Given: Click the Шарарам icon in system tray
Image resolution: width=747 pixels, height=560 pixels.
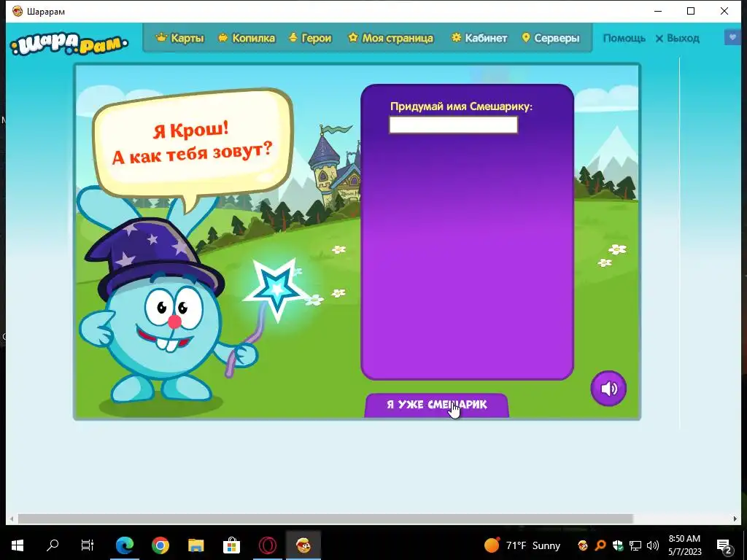Looking at the screenshot, I should click(583, 545).
